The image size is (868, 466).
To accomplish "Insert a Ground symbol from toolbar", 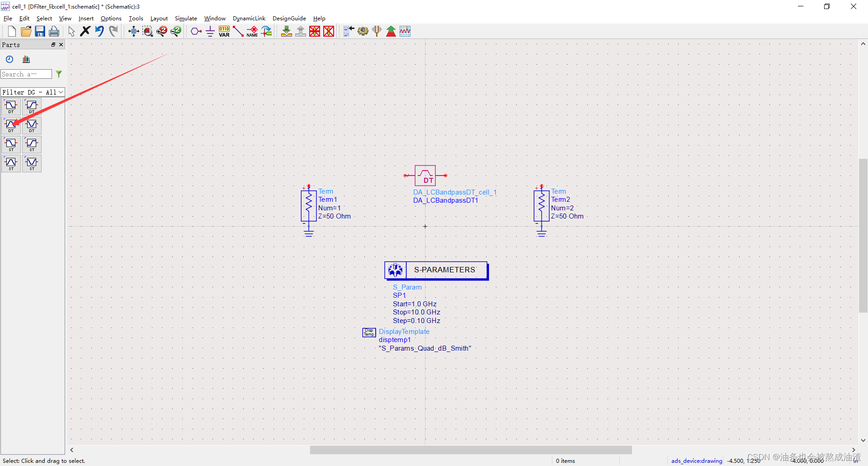I will 210,31.
